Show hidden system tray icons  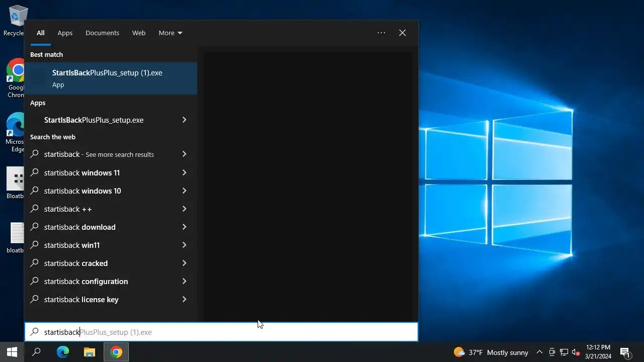[539, 352]
